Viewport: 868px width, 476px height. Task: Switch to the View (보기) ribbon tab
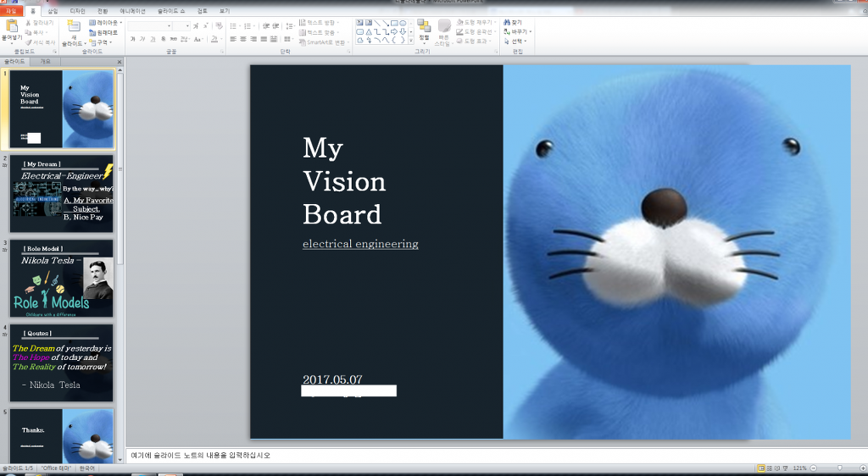coord(224,10)
